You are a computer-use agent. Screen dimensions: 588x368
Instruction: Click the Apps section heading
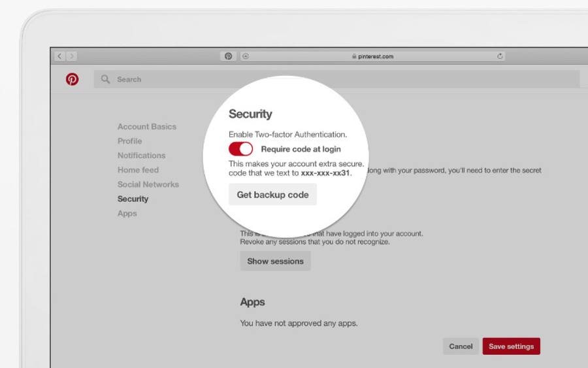click(x=252, y=302)
